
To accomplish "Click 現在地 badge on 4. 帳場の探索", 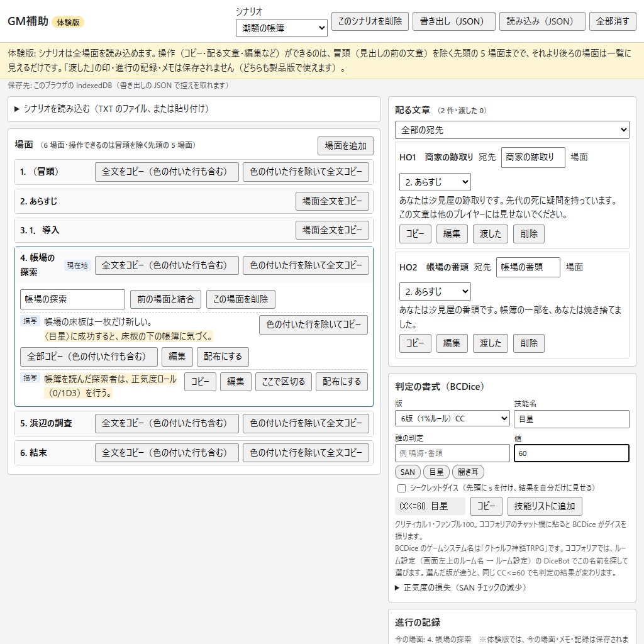I will click(x=77, y=266).
